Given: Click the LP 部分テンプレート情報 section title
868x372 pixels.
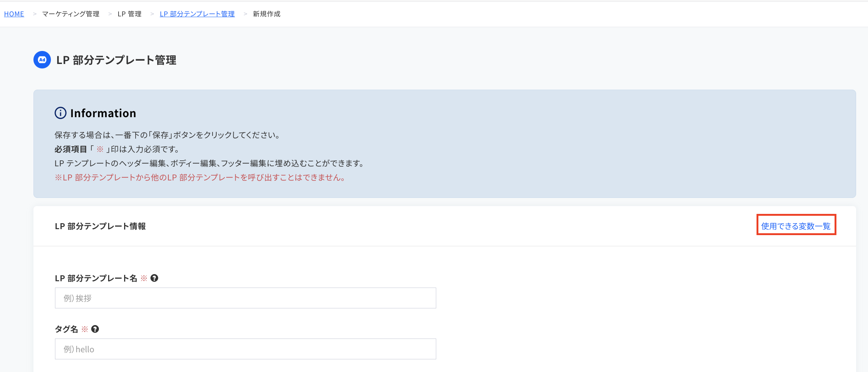Looking at the screenshot, I should tap(100, 226).
